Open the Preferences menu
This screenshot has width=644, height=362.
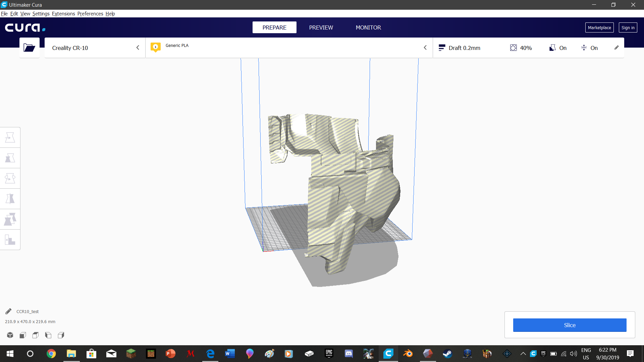pos(90,13)
